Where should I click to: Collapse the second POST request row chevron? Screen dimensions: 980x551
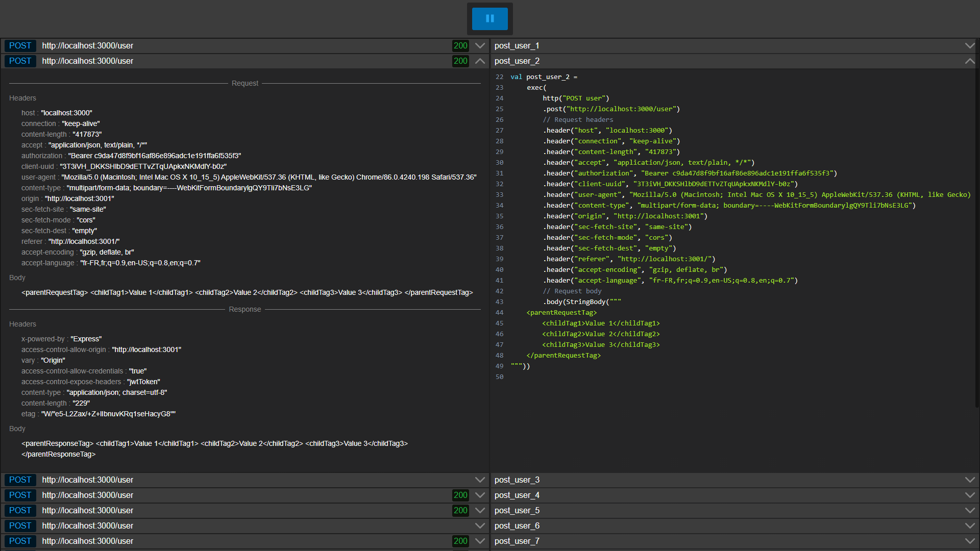point(480,61)
